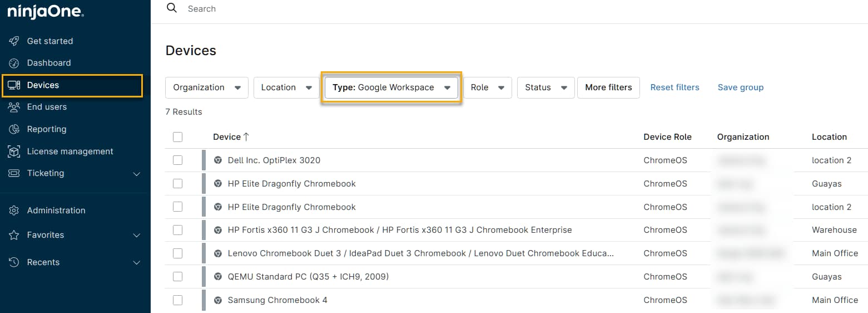Image resolution: width=868 pixels, height=313 pixels.
Task: Open Dashboard from the sidebar
Action: click(x=49, y=63)
